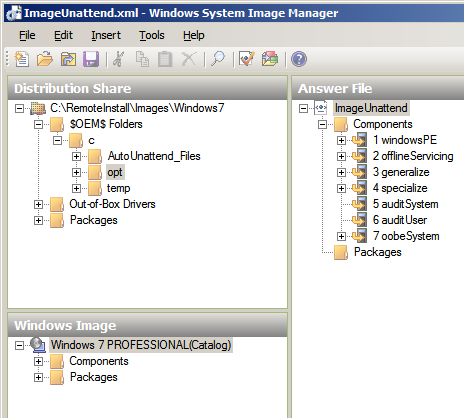464x418 pixels.
Task: Collapse the c folder node
Action: click(57, 140)
